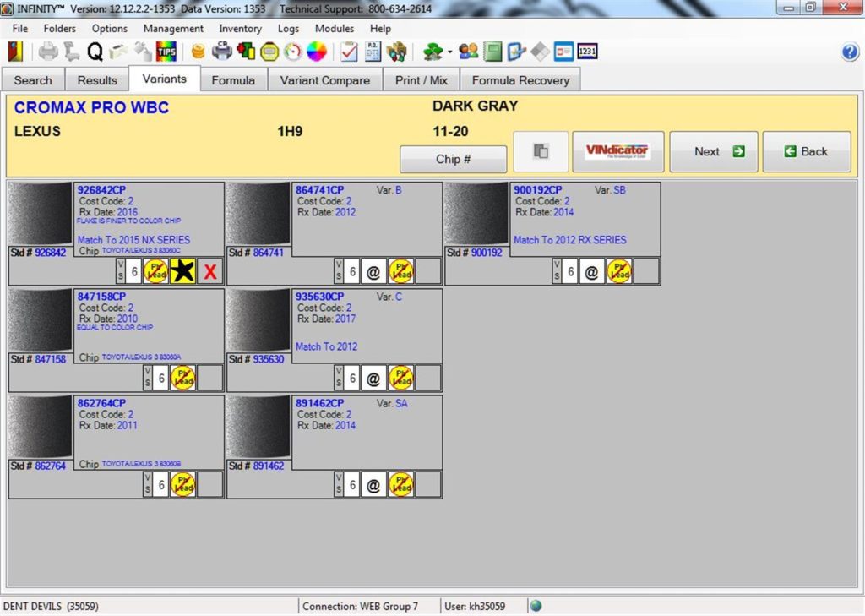Click the 1231 counter icon
Screen dimensions: 865x616
point(588,52)
